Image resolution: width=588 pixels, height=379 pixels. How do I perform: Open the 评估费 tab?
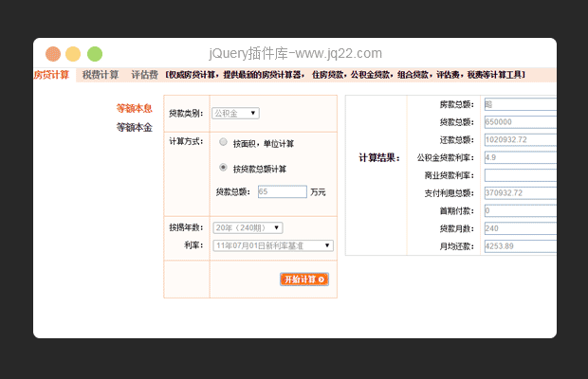coord(144,75)
